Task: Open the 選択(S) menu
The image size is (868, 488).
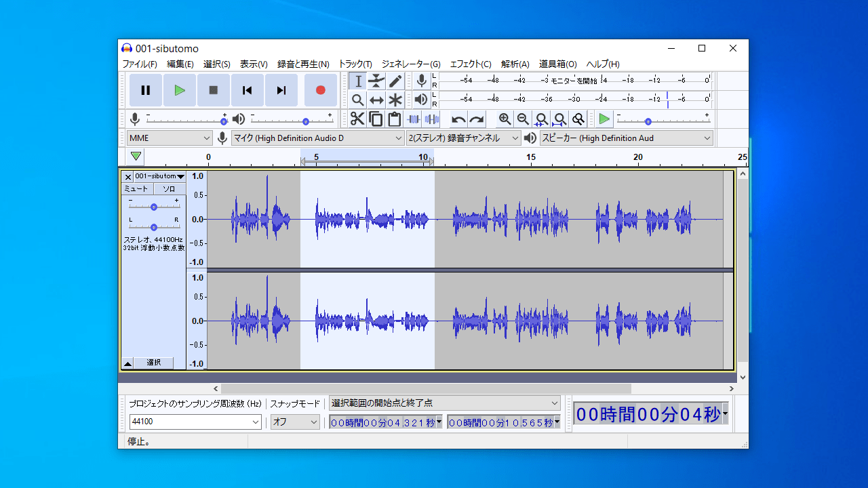Action: click(217, 64)
